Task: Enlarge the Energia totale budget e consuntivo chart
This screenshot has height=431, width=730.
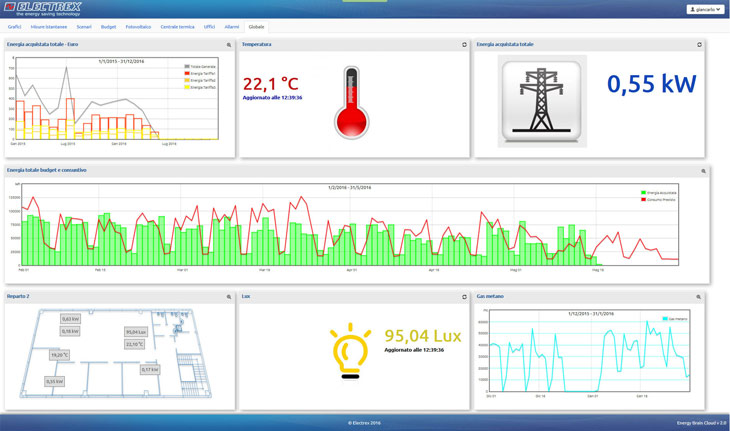Action: (x=703, y=171)
